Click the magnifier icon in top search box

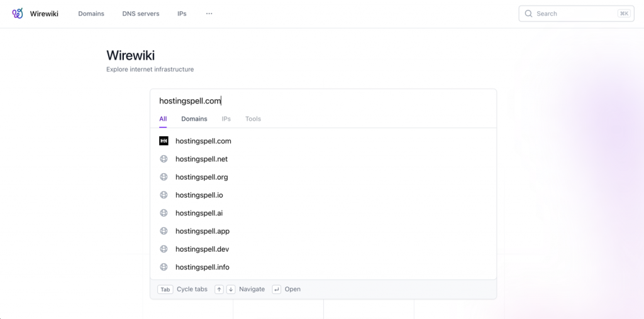tap(528, 14)
